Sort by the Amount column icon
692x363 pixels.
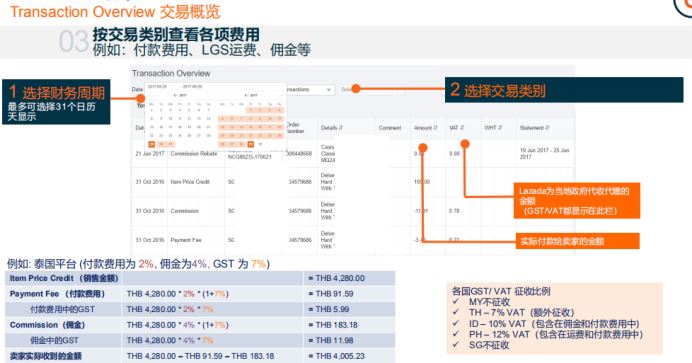point(435,127)
